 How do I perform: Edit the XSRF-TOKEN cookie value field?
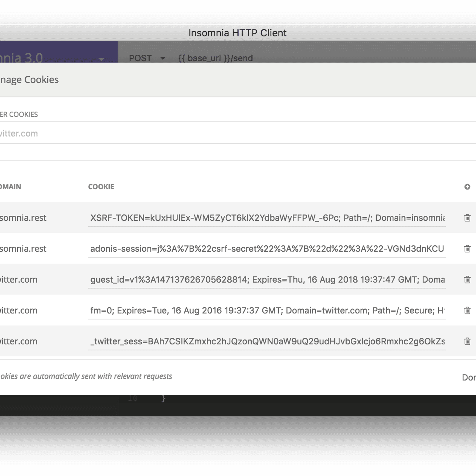tap(267, 218)
